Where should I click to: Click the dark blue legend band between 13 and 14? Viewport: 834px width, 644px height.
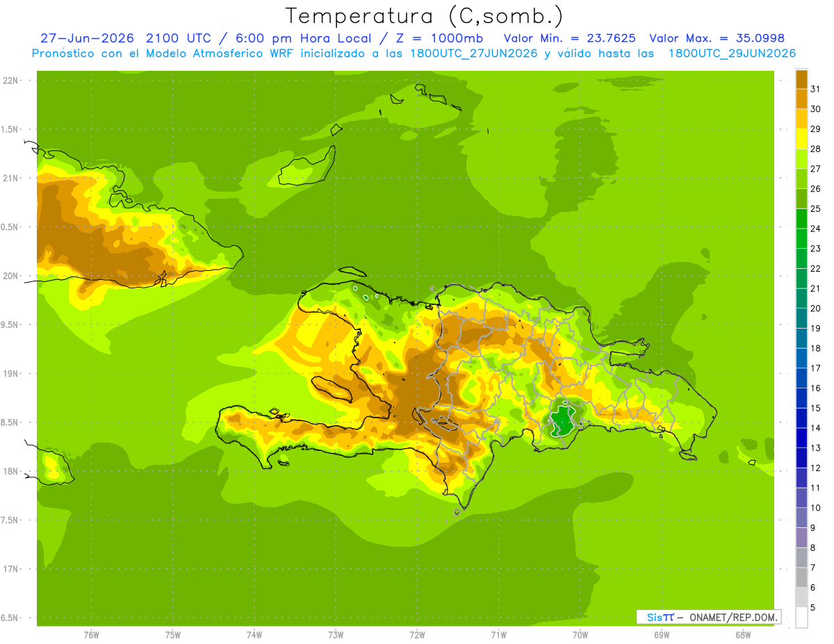click(x=801, y=438)
